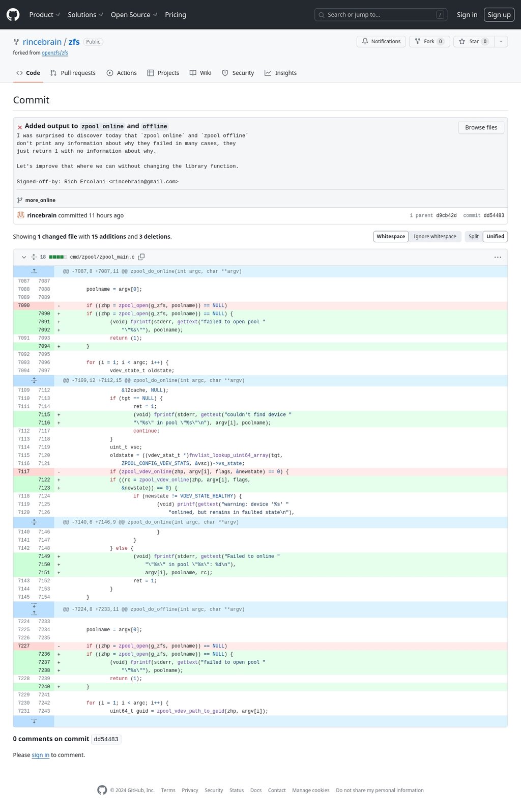Select the Unified diff view
This screenshot has width=521, height=812.
click(495, 236)
